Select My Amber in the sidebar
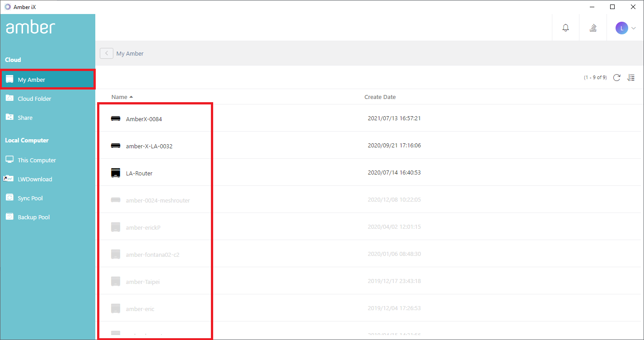The image size is (644, 340). (x=47, y=80)
